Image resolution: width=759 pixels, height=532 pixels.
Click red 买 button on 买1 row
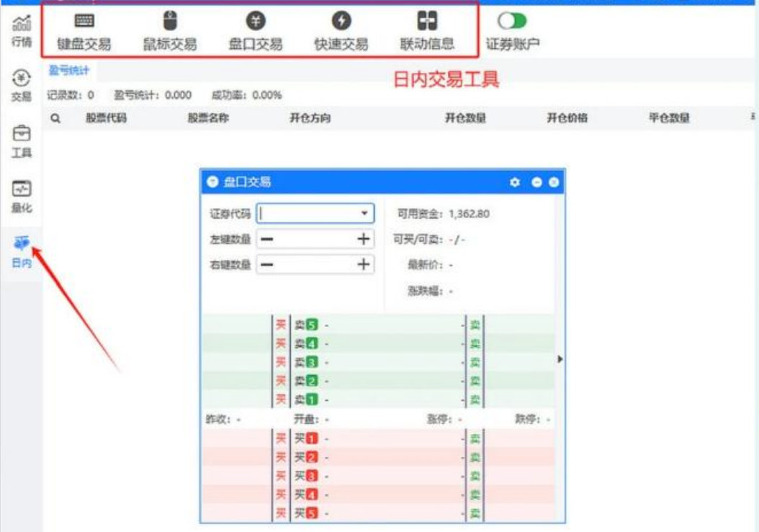coord(281,438)
